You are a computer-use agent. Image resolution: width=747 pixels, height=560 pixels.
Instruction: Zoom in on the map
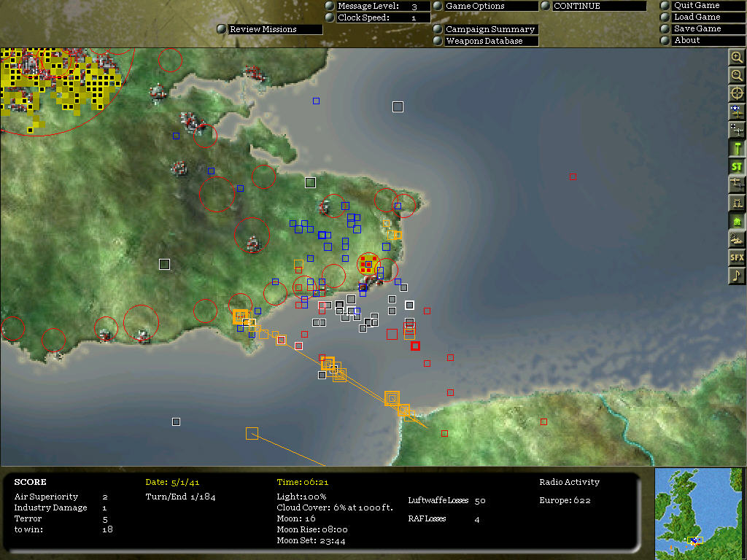[x=737, y=57]
